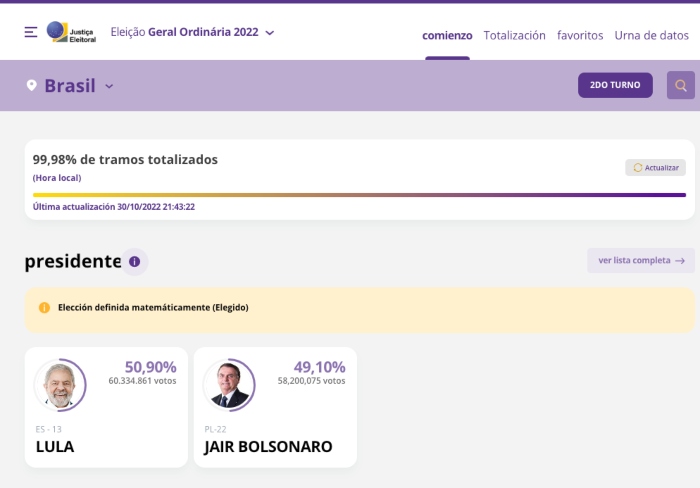Viewport: 700px width, 488px height.
Task: Click the location pin icon beside Brasil
Action: [x=32, y=86]
